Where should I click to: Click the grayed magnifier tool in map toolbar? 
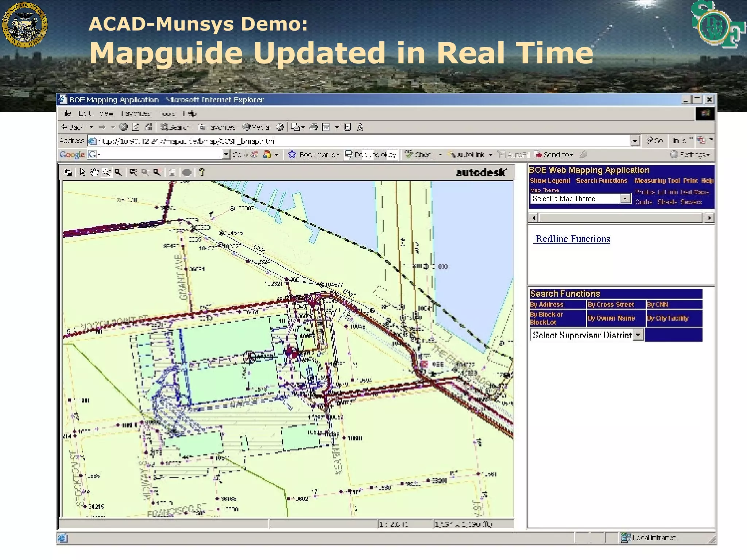tap(145, 172)
